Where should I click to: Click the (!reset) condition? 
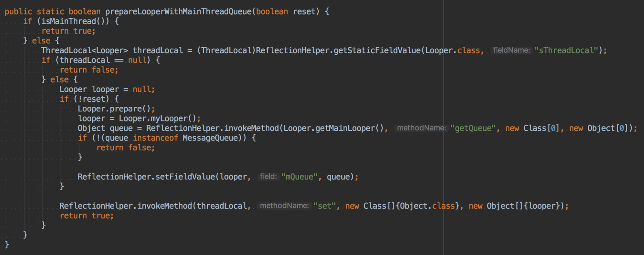click(91, 99)
